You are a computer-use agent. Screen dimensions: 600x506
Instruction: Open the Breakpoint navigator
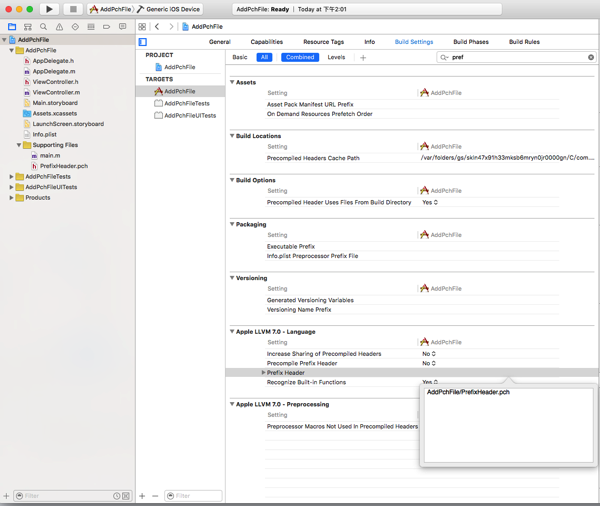(x=107, y=26)
